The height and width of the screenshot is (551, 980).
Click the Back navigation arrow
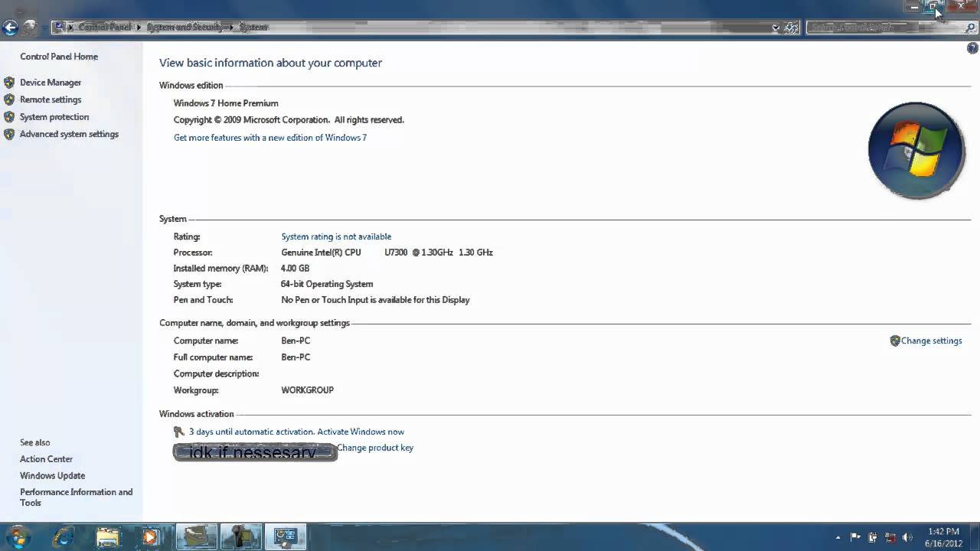[10, 28]
